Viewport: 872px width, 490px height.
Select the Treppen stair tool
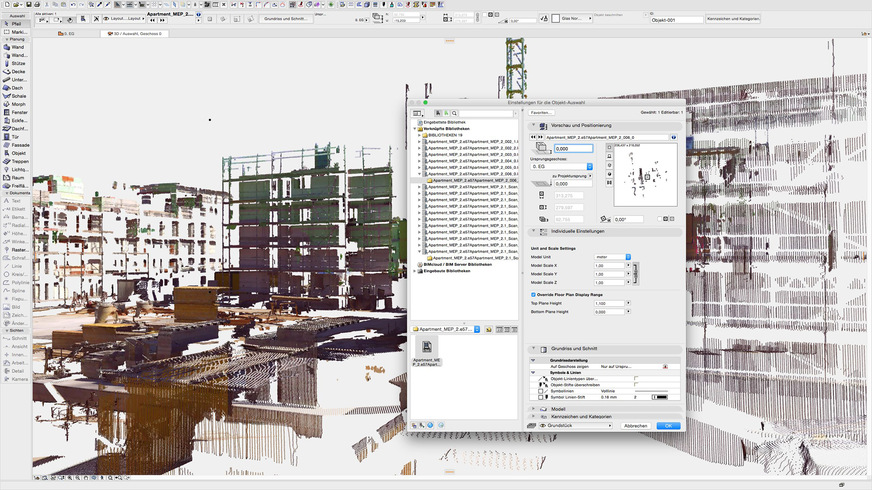[x=19, y=161]
